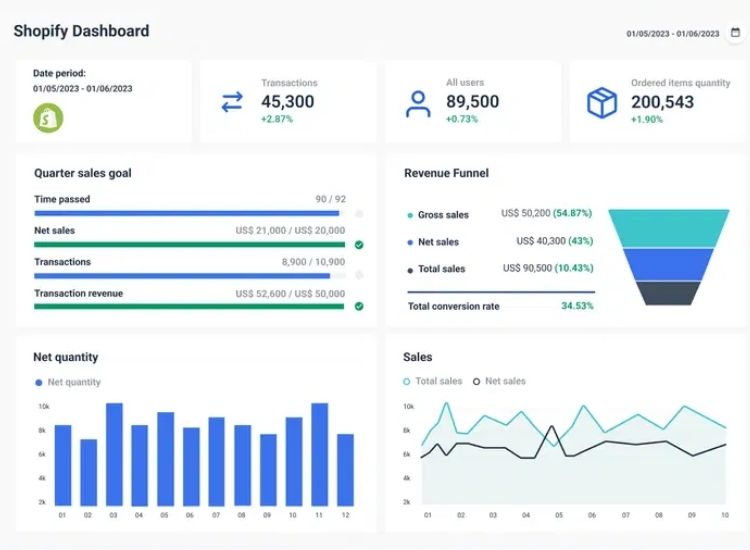The image size is (750, 550).
Task: Toggle Total sales legend in Sales chart
Action: 434,381
